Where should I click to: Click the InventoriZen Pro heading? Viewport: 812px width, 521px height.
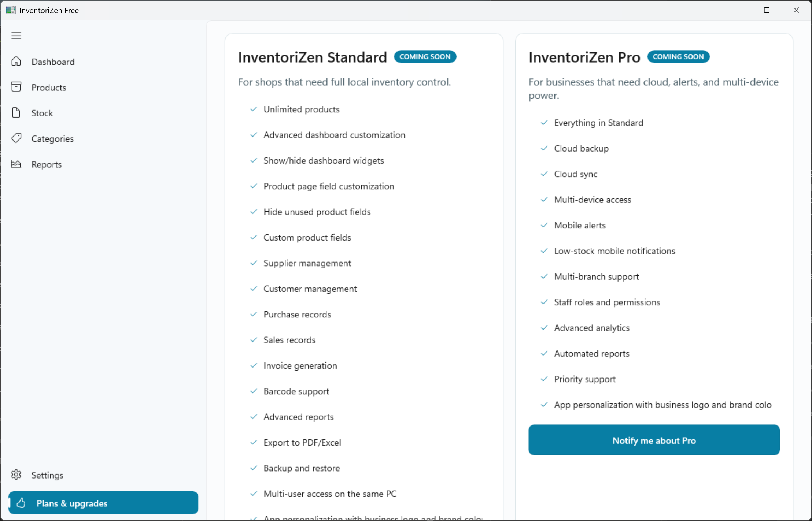point(584,57)
